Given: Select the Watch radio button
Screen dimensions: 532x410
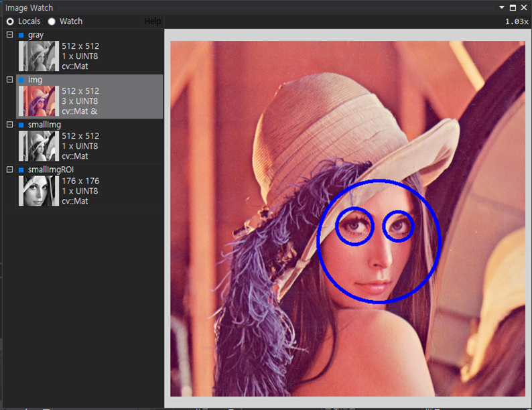Looking at the screenshot, I should click(52, 21).
